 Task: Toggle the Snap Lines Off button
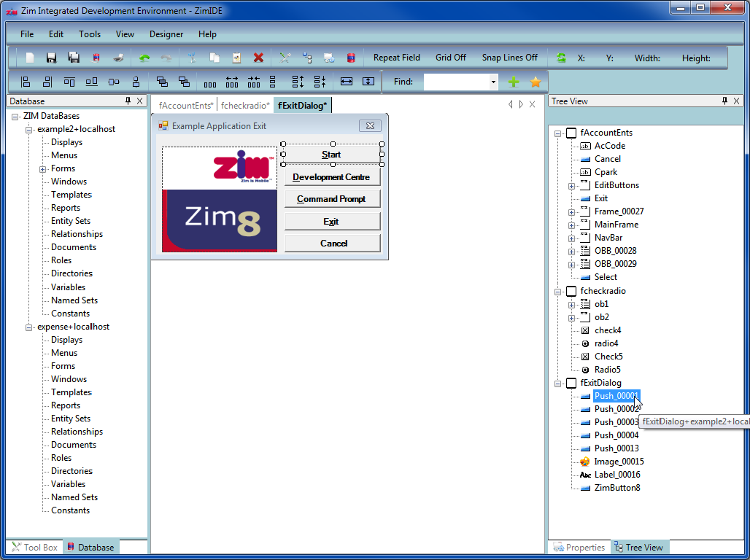[509, 58]
